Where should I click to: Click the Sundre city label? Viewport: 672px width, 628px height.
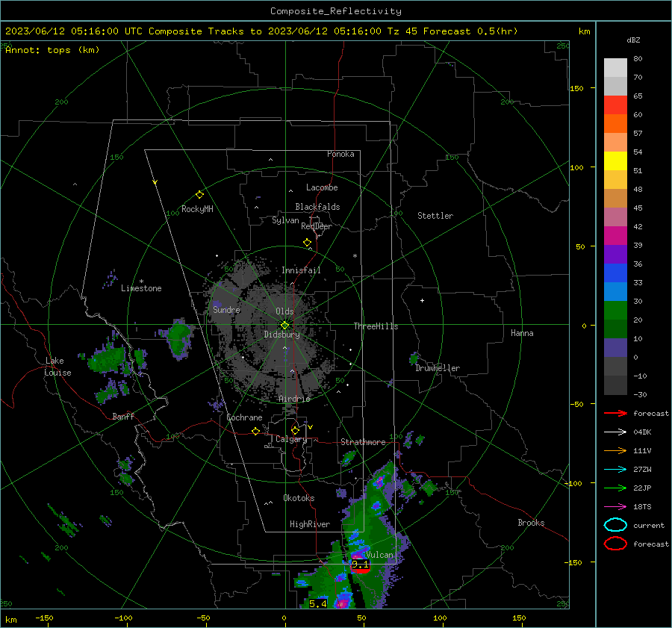pyautogui.click(x=226, y=309)
